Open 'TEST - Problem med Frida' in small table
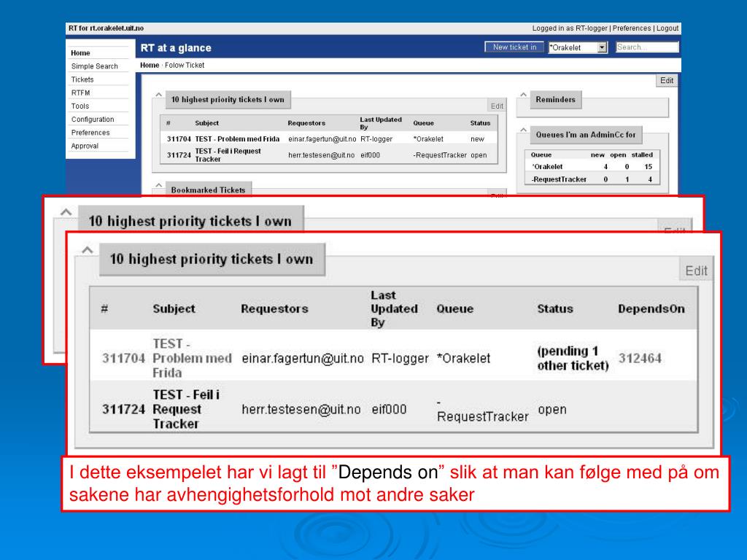Viewport: 747px width, 560px height. [237, 139]
